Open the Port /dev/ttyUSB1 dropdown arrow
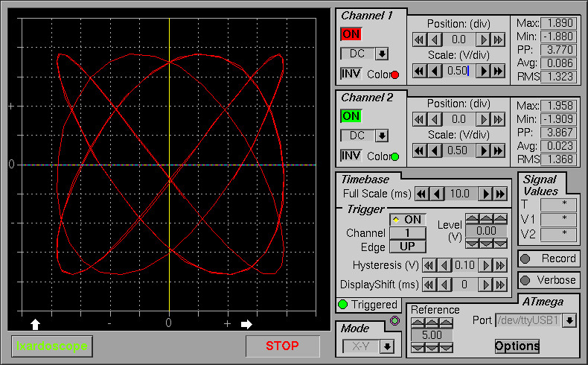 569,320
